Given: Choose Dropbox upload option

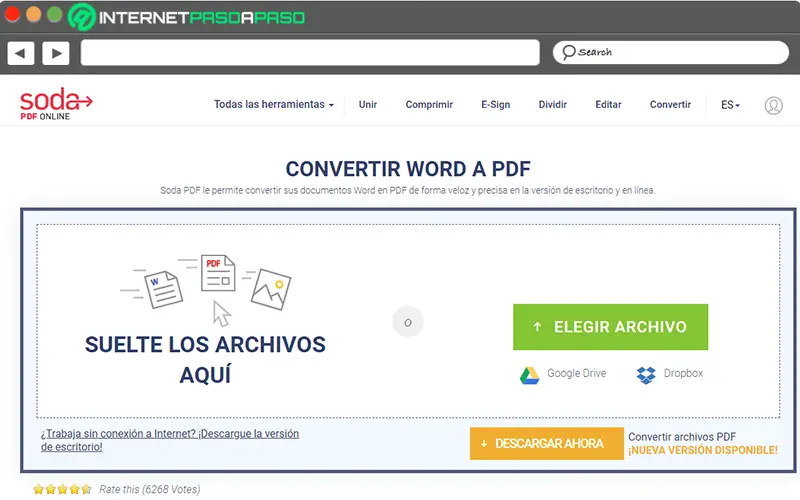Looking at the screenshot, I should pos(669,375).
